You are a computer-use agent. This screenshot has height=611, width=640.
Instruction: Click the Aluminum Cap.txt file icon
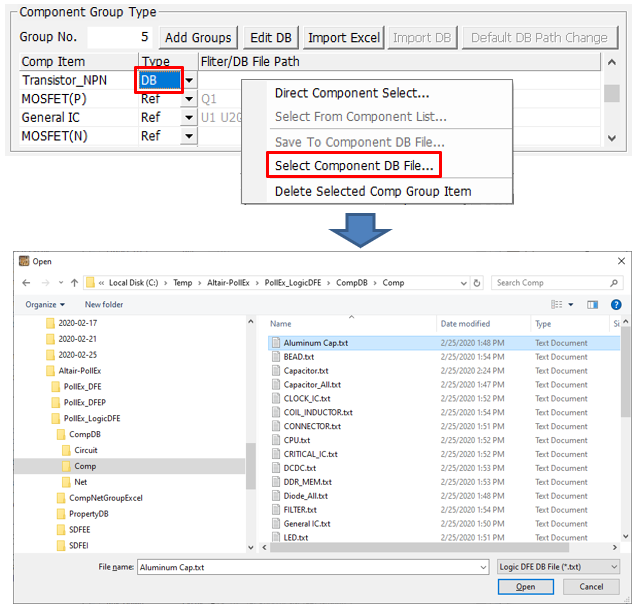276,343
